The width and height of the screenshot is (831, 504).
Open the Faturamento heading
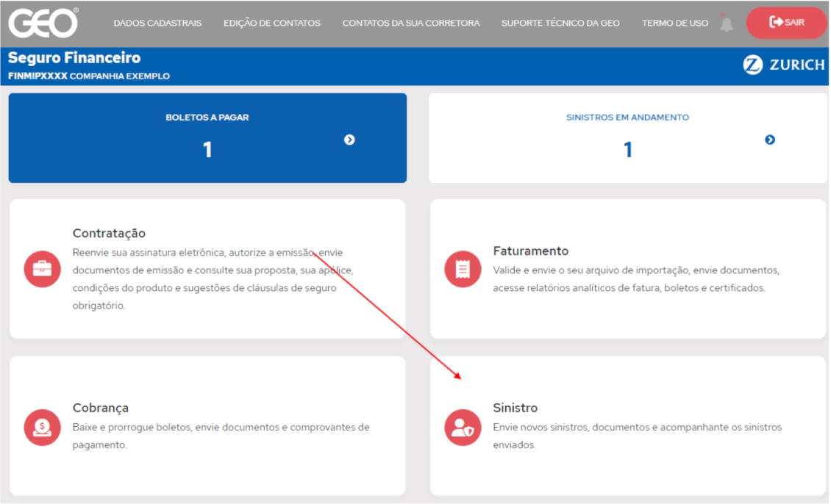(x=530, y=251)
